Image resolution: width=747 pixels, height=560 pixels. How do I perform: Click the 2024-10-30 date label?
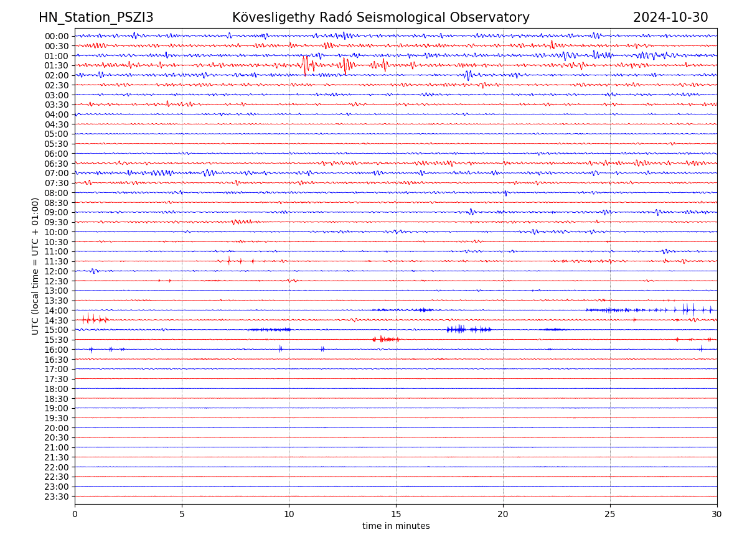670,17
